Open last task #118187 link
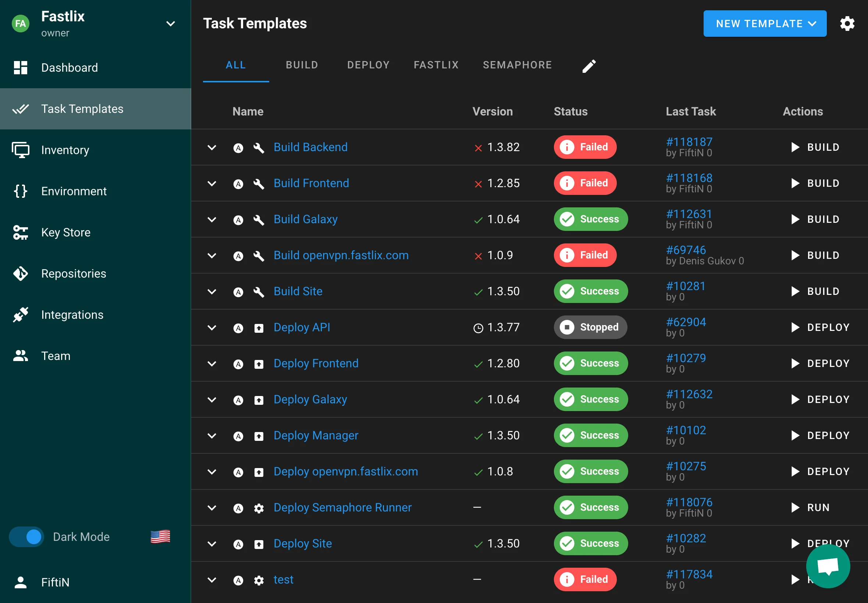Viewport: 868px width, 603px height. 689,142
